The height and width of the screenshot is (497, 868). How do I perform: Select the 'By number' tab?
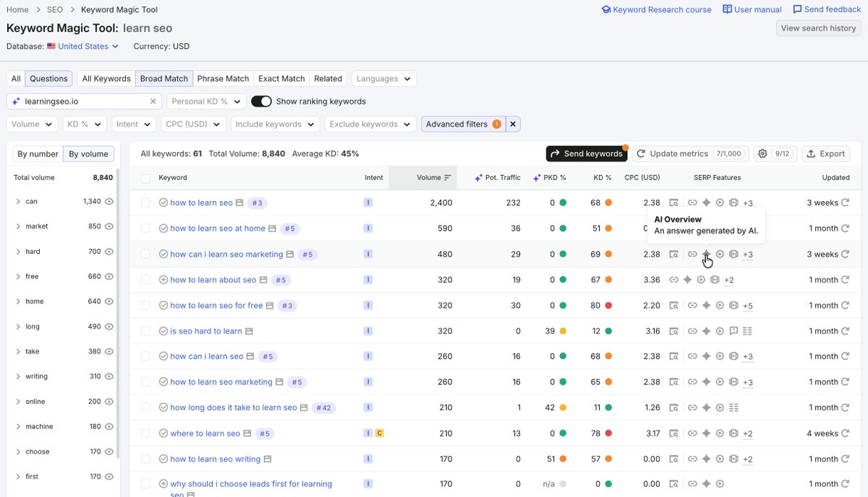coord(38,154)
